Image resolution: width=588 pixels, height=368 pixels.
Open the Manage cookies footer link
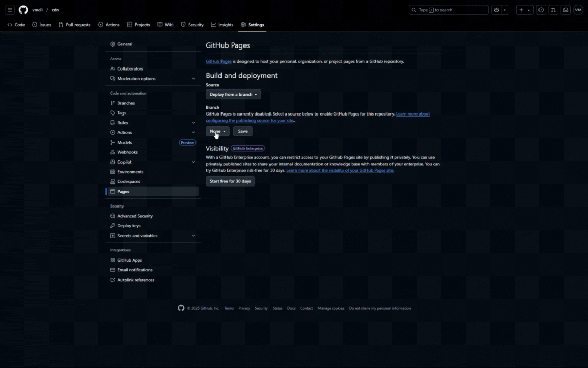(331, 308)
